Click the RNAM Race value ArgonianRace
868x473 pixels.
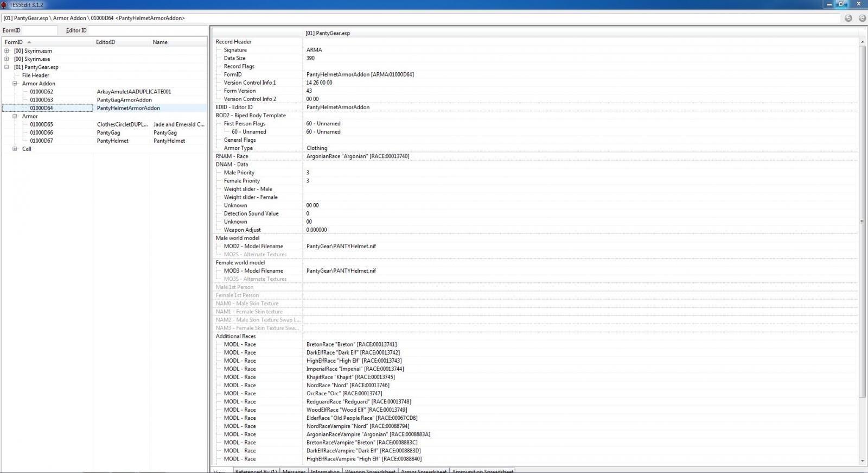pos(358,156)
